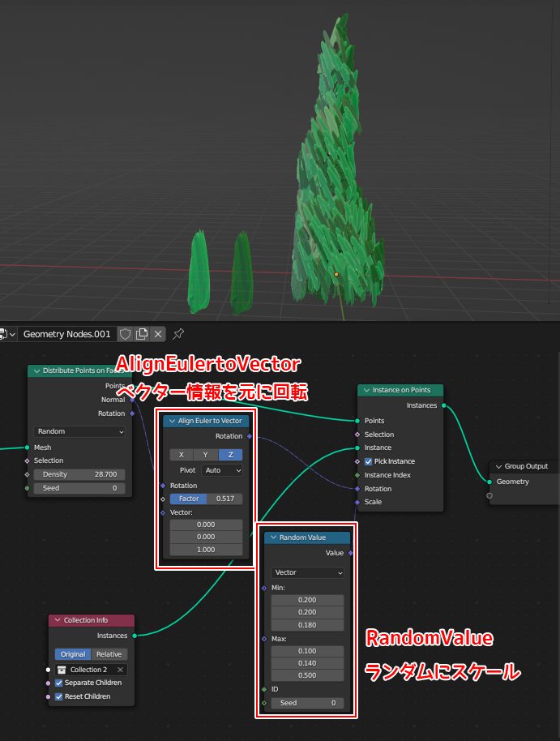Viewport: 560px width, 741px height.
Task: Open the node tree browser icon dropdown
Action: [x=6, y=334]
